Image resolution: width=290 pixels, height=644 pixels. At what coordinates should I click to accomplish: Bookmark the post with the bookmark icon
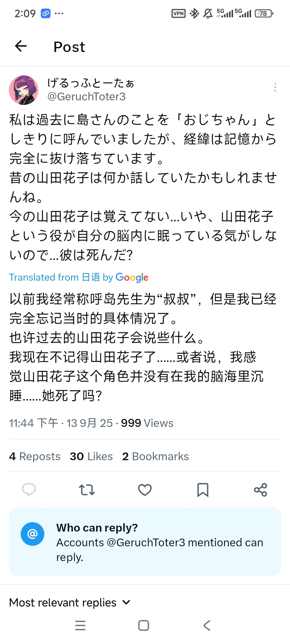pos(203,489)
